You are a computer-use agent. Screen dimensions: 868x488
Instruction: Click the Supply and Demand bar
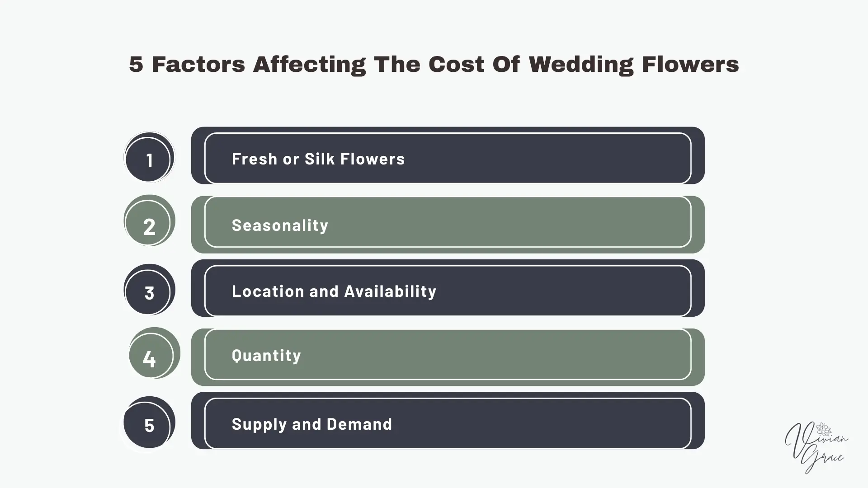pos(448,423)
